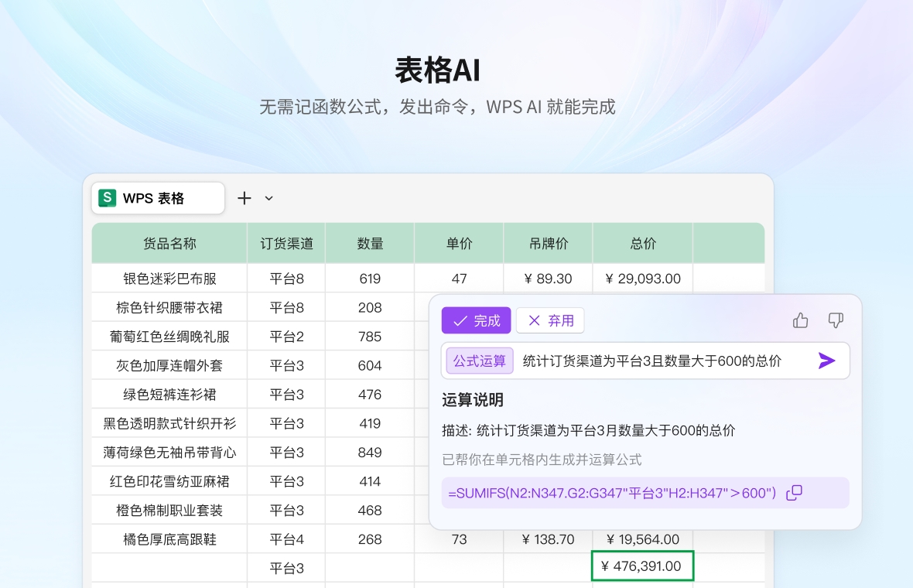Screen dimensions: 913x588
Task: Click the checkmark inside 完成 button
Action: 462,320
